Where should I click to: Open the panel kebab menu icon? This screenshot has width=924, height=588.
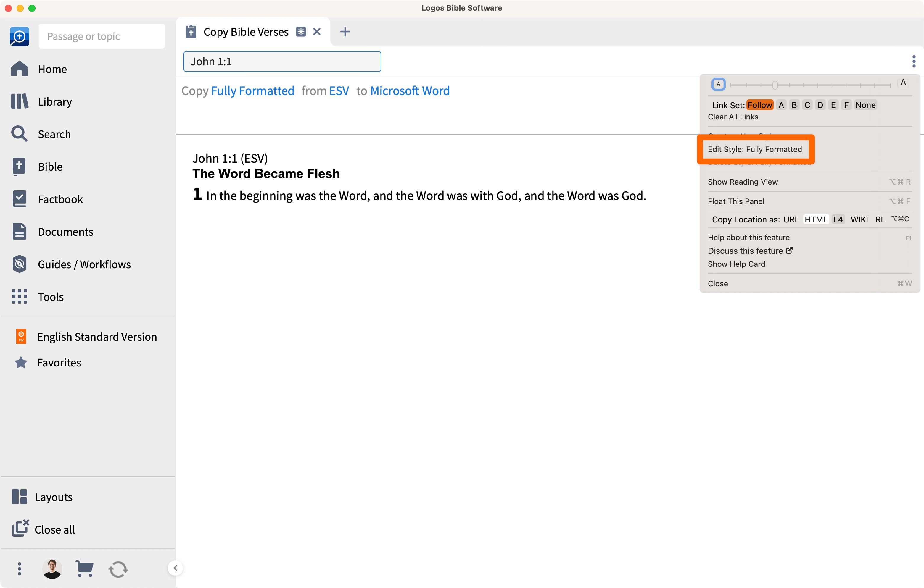pyautogui.click(x=914, y=61)
